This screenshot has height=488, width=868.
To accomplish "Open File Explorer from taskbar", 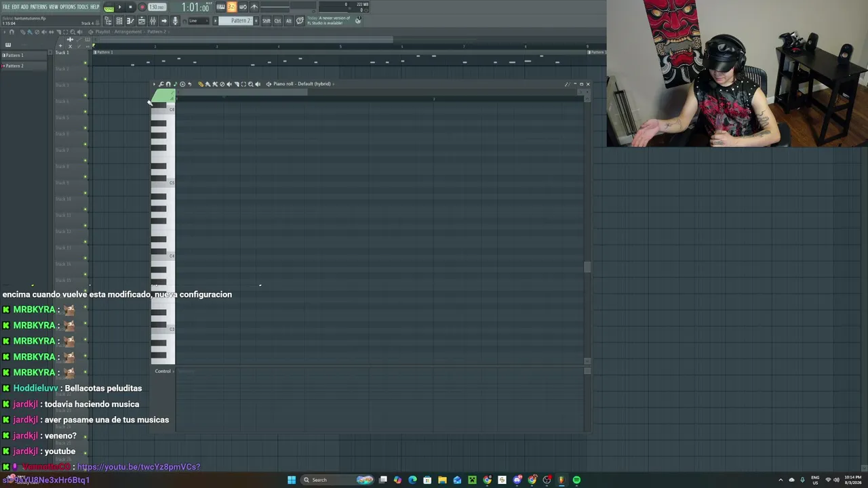I will click(x=442, y=480).
